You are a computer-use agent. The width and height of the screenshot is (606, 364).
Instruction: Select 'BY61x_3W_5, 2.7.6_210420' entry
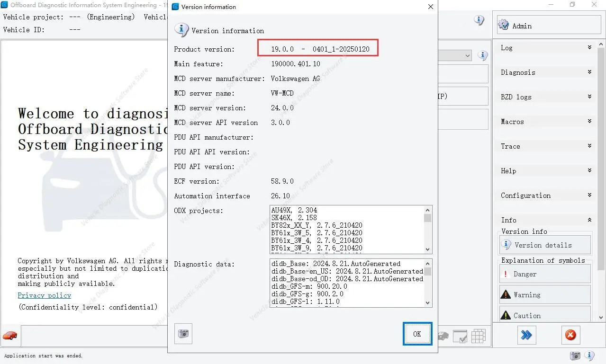pyautogui.click(x=317, y=233)
